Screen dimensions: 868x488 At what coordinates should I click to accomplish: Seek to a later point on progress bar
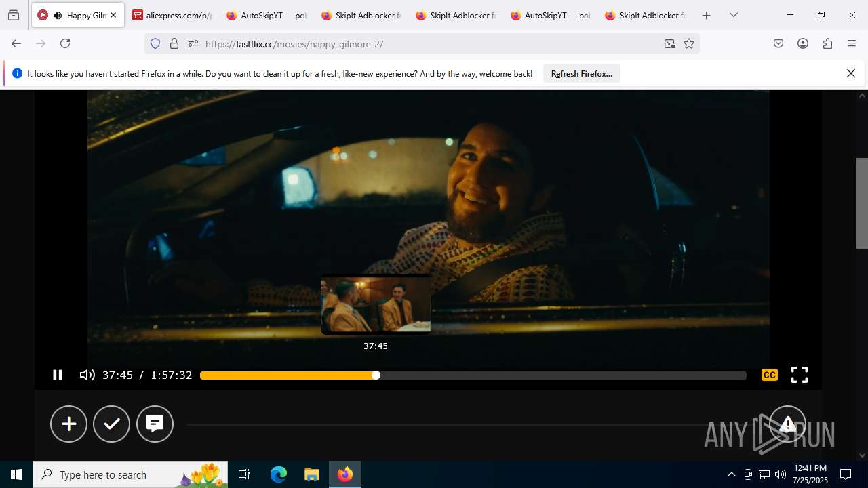click(561, 375)
